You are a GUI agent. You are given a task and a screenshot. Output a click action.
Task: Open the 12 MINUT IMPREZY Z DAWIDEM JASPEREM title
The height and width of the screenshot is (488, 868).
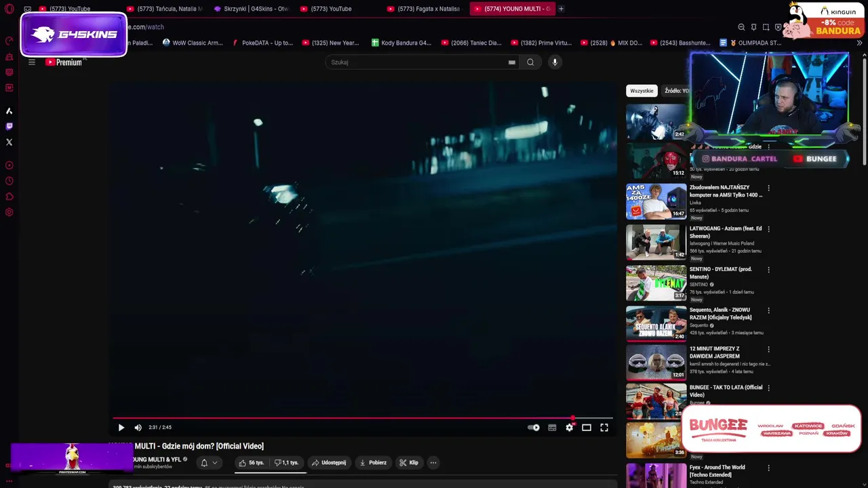click(715, 352)
